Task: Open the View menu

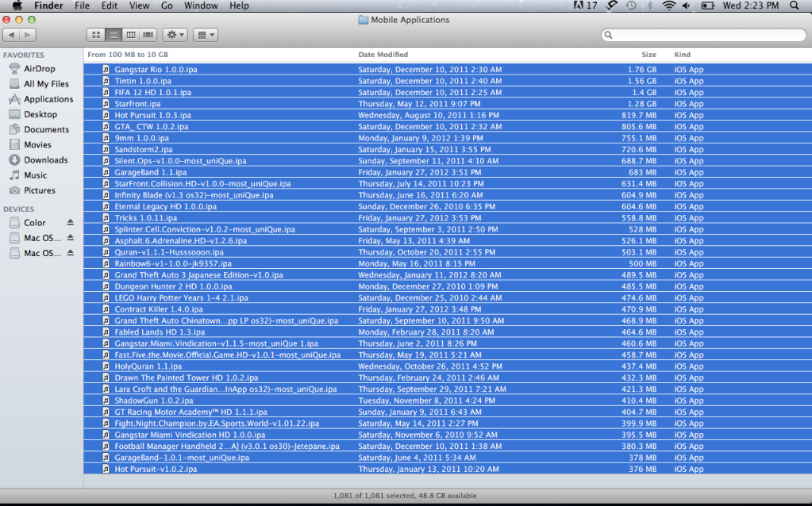Action: point(140,6)
